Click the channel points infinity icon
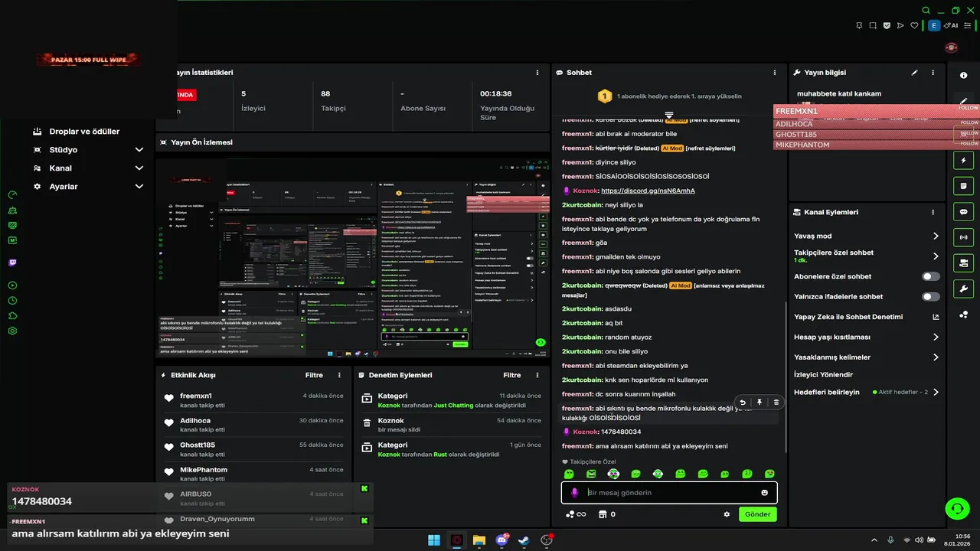Screen dimensions: 980x551 pyautogui.click(x=576, y=514)
